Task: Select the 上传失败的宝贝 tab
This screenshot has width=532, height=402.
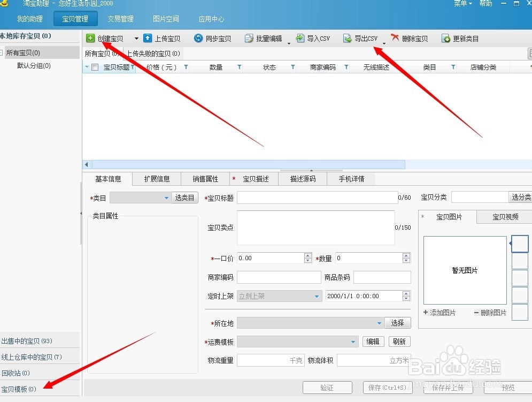Action: pos(153,54)
